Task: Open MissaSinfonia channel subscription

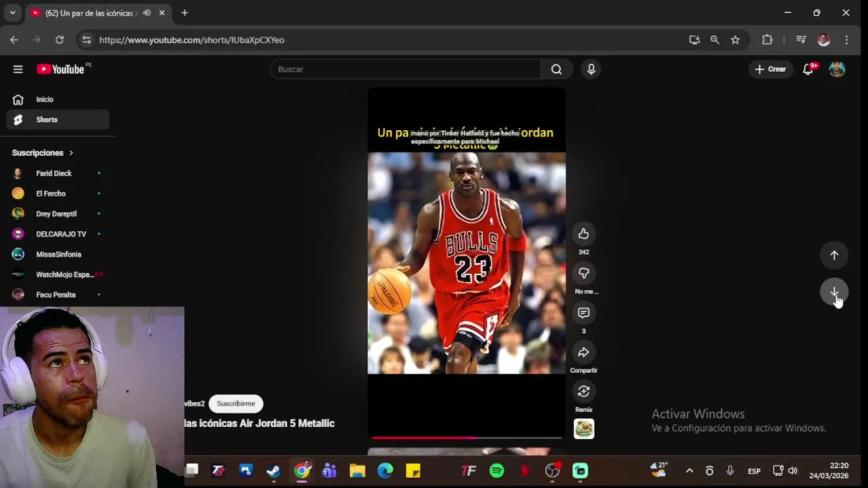Action: click(58, 255)
